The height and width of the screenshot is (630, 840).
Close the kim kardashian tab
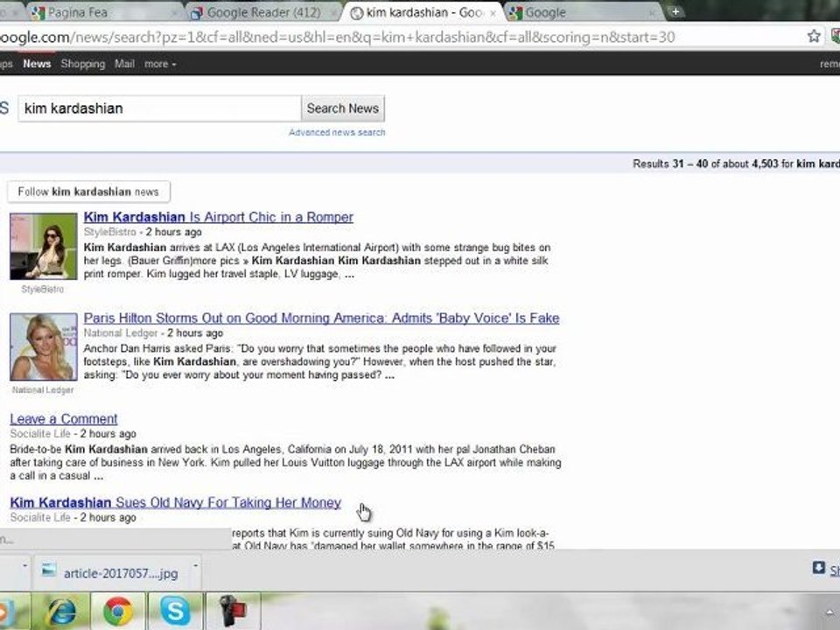point(493,13)
